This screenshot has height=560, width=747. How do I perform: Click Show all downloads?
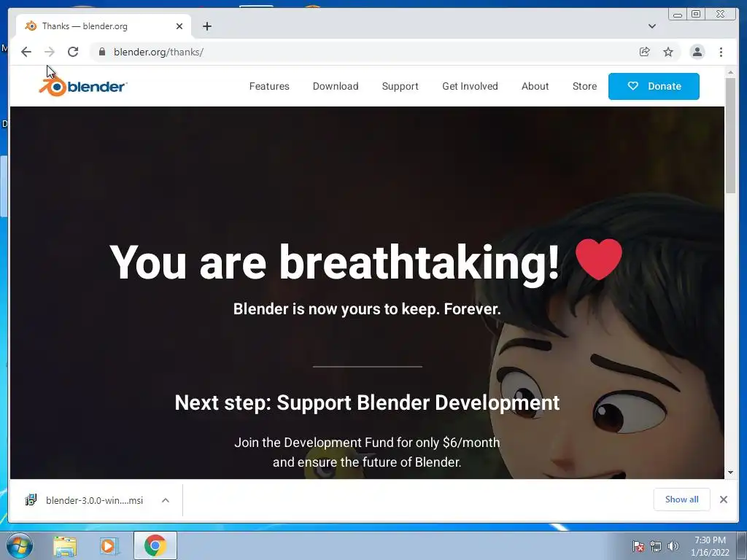682,499
